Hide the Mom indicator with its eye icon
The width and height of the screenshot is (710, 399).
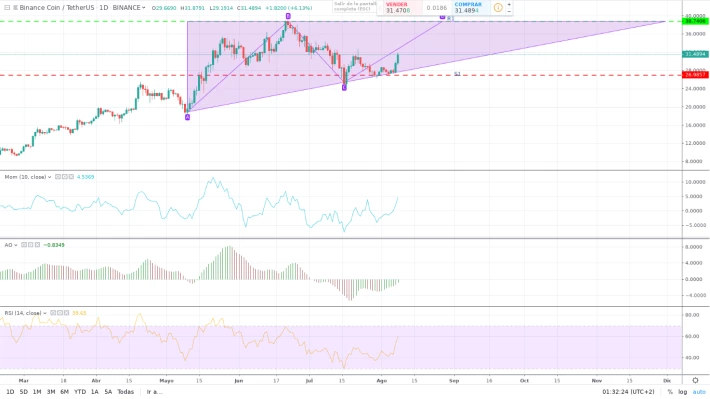[x=58, y=177]
